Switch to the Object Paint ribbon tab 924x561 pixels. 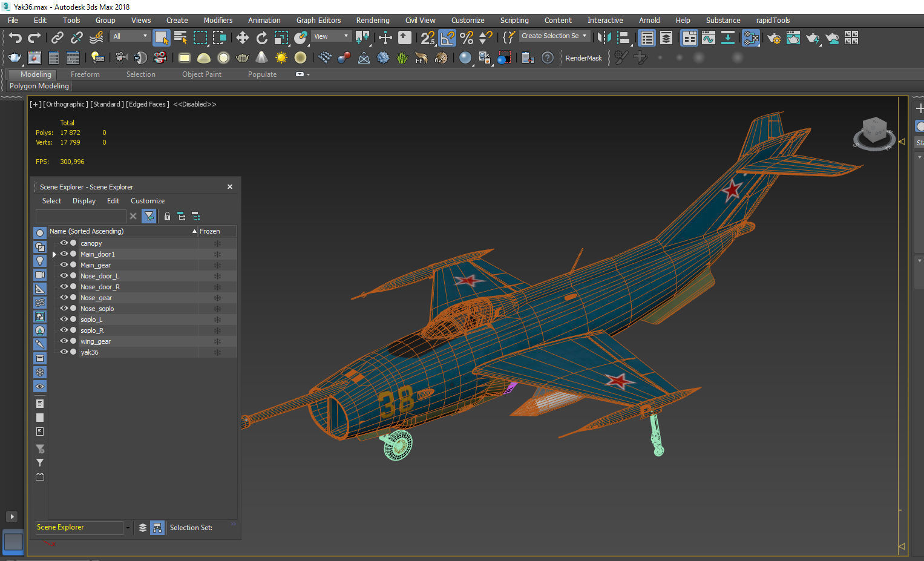(x=202, y=74)
